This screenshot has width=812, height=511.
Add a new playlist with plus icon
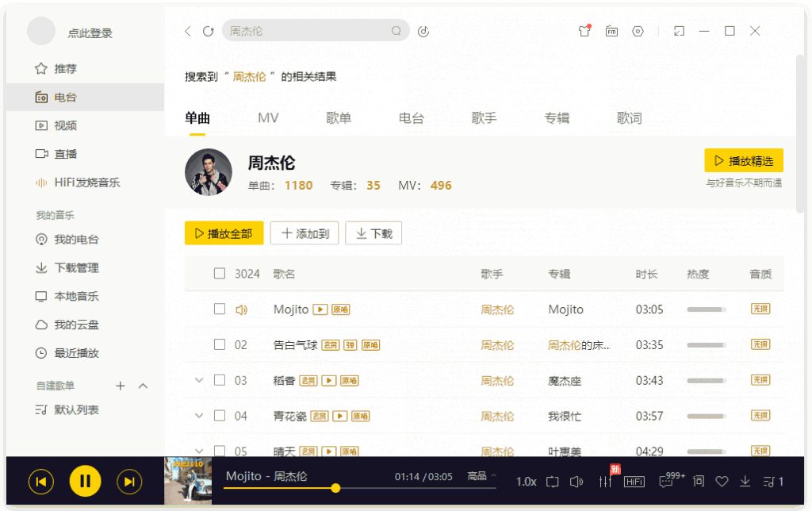pos(121,386)
